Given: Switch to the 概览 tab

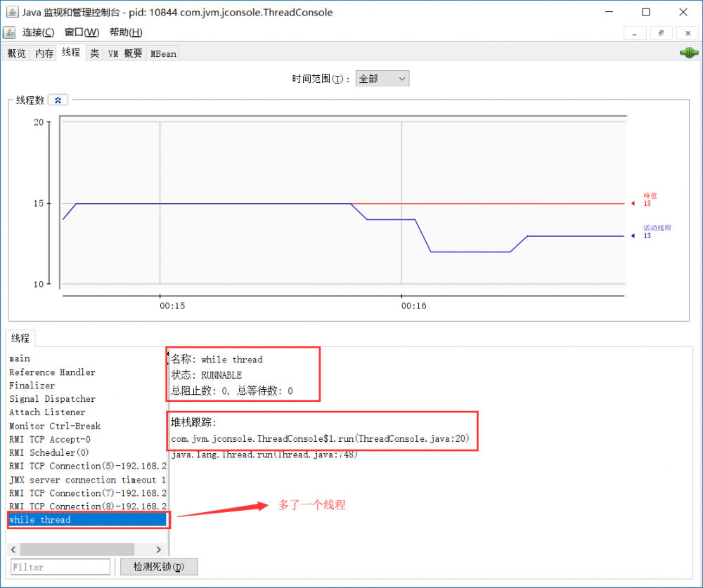Looking at the screenshot, I should tap(17, 53).
